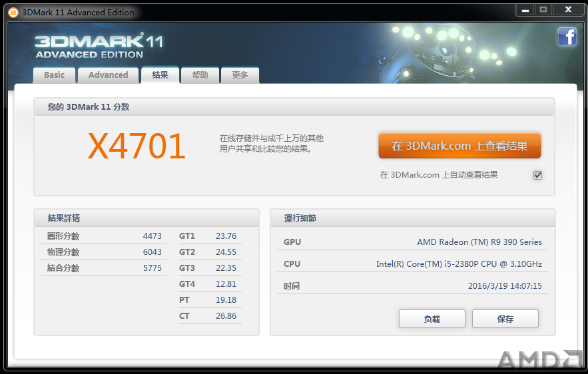Click the 結果詳情 panel header
Image resolution: width=588 pixels, height=374 pixels.
(64, 218)
